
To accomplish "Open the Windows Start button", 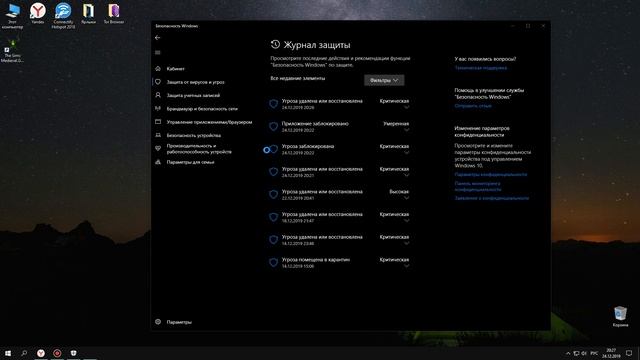I will 8,353.
